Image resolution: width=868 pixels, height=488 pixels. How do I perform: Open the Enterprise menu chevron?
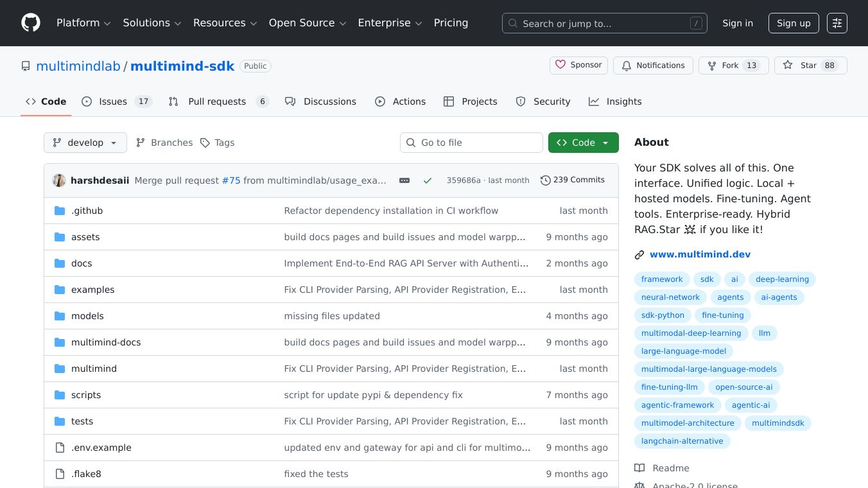[419, 23]
